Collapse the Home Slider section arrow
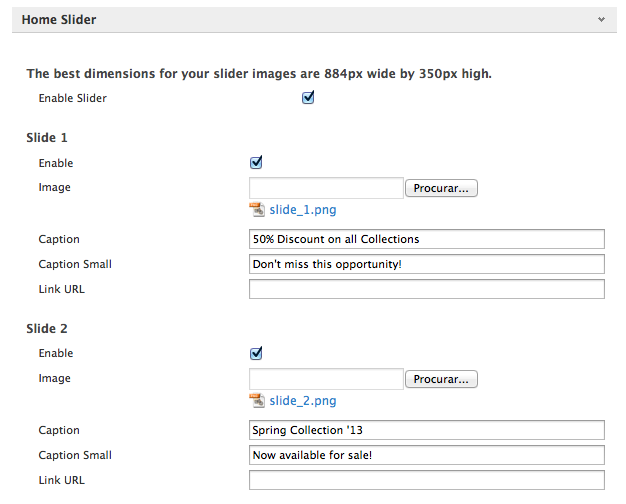626x504 pixels. pos(600,19)
